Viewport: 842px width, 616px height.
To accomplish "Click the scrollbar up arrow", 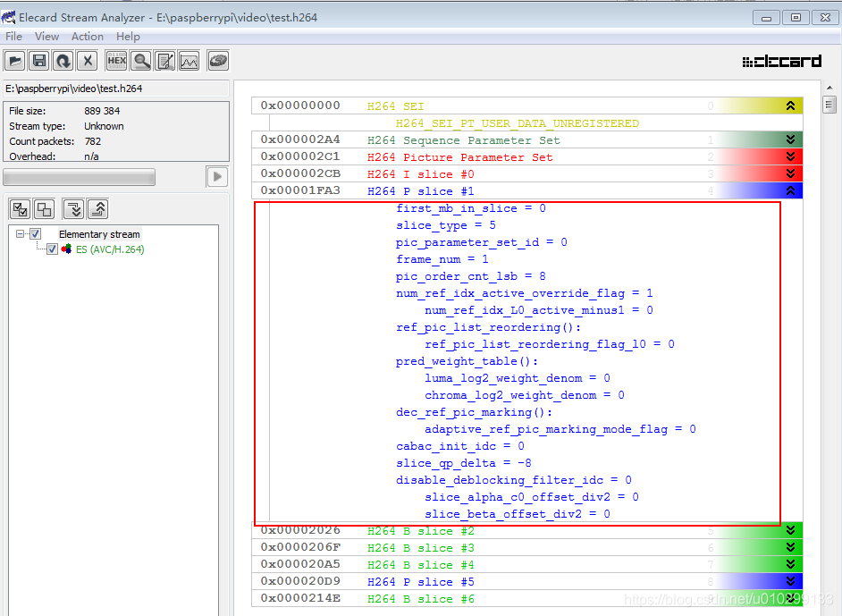I will 829,87.
